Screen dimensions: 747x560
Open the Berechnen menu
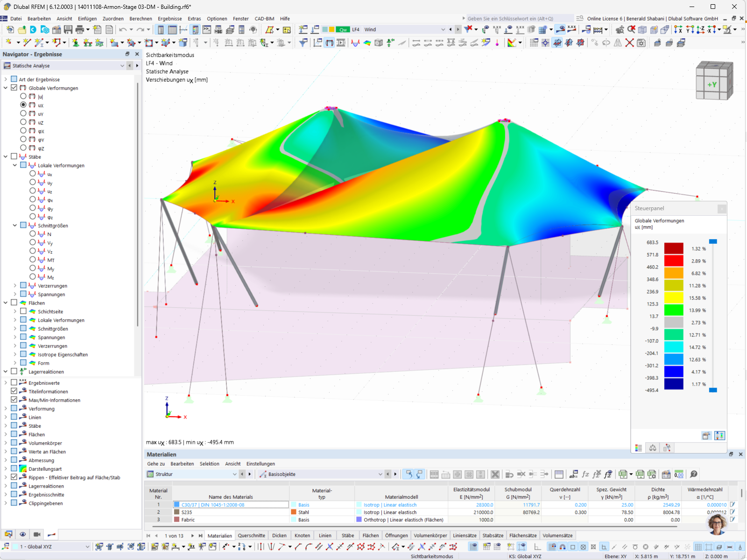(141, 19)
